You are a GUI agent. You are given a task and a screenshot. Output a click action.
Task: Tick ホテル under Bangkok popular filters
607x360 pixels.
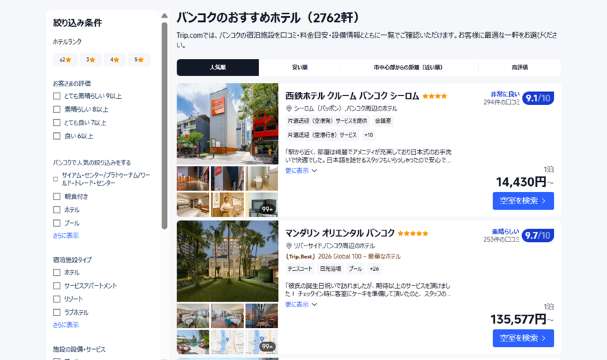57,210
